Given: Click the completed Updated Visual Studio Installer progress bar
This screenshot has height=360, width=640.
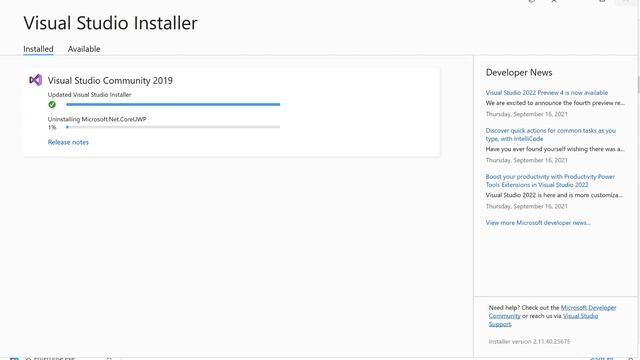Looking at the screenshot, I should coord(173,104).
